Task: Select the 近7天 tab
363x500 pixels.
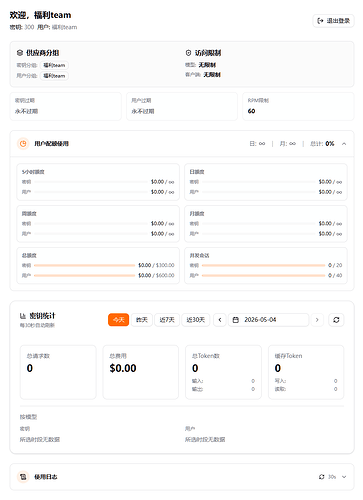Action: coord(167,320)
